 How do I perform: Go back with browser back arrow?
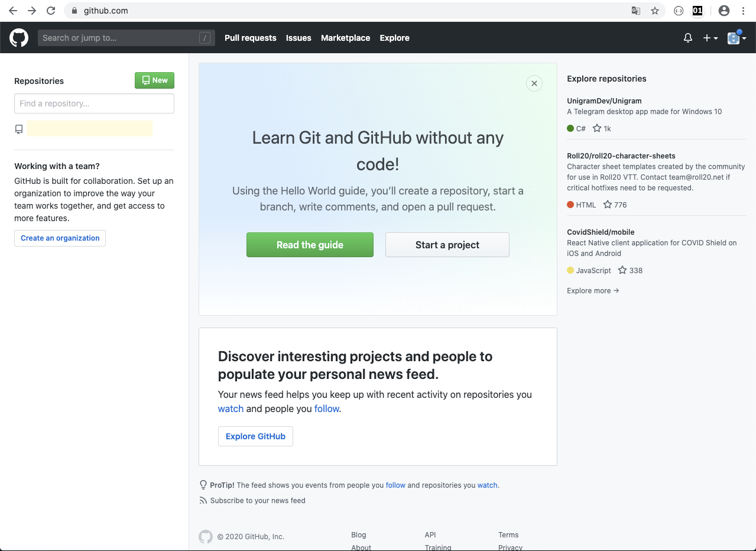13,11
